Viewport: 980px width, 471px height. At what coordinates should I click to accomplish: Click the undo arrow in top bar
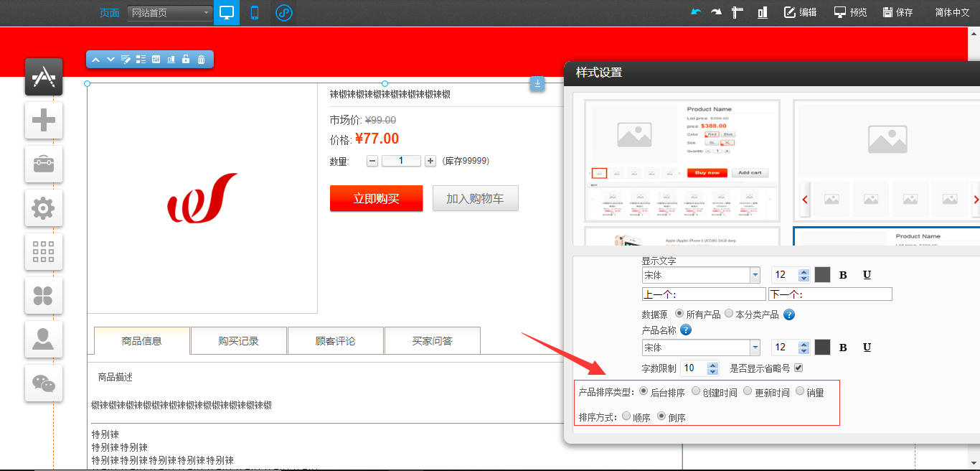[695, 12]
